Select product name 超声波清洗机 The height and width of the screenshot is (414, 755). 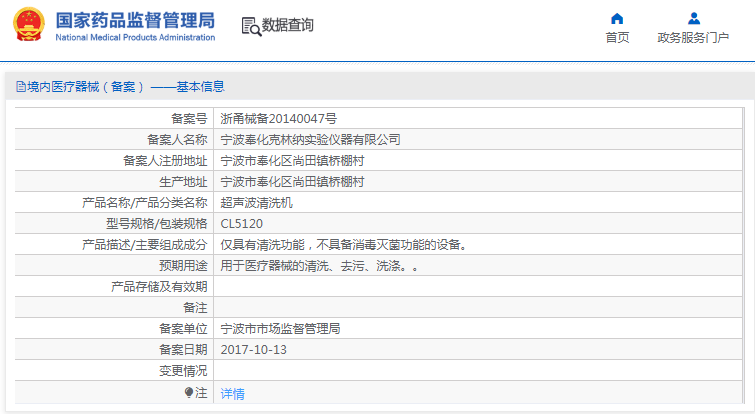[257, 203]
